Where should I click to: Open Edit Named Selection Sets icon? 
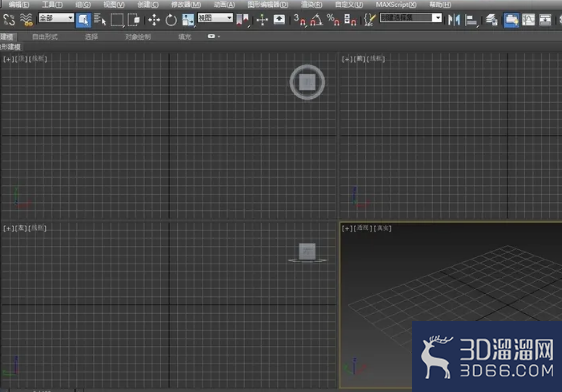(369, 19)
